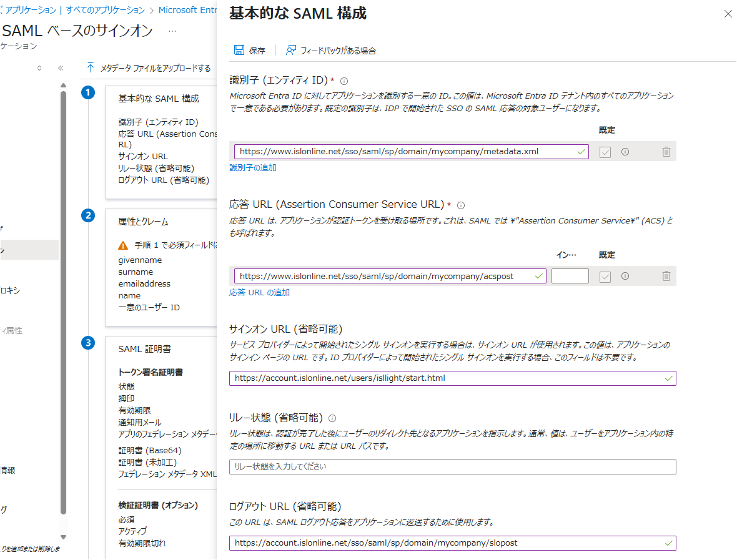Image resolution: width=737 pixels, height=560 pixels.
Task: Open the 基本的な SAML 構成 card title
Action: point(159,99)
